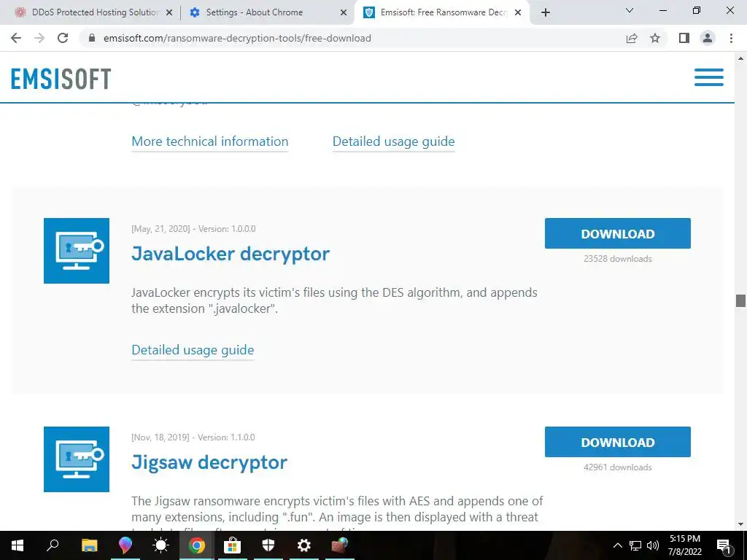Click the '23528 downloads' text

click(617, 259)
